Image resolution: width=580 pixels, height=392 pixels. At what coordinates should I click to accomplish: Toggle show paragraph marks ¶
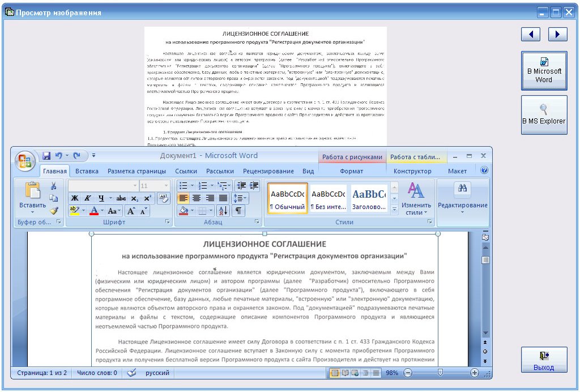pyautogui.click(x=238, y=211)
